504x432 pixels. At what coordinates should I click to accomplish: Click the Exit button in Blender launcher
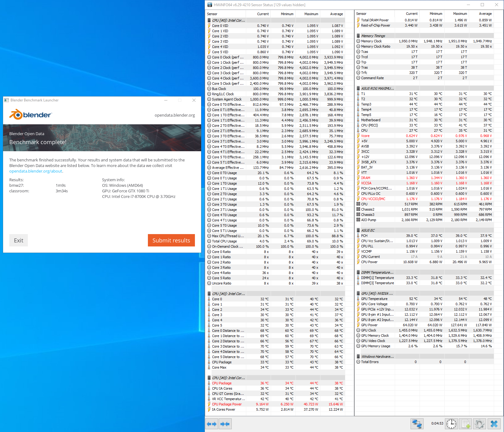pyautogui.click(x=19, y=240)
